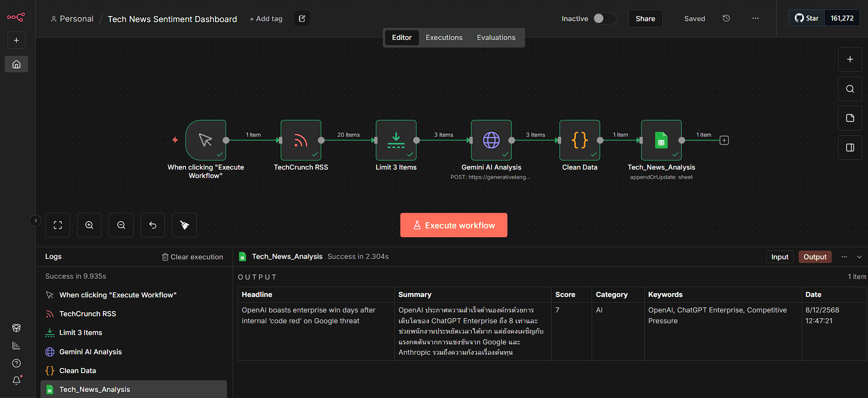Viewport: 868px width, 398px height.
Task: Select Tech_News_Analysis log entry
Action: coord(133,390)
